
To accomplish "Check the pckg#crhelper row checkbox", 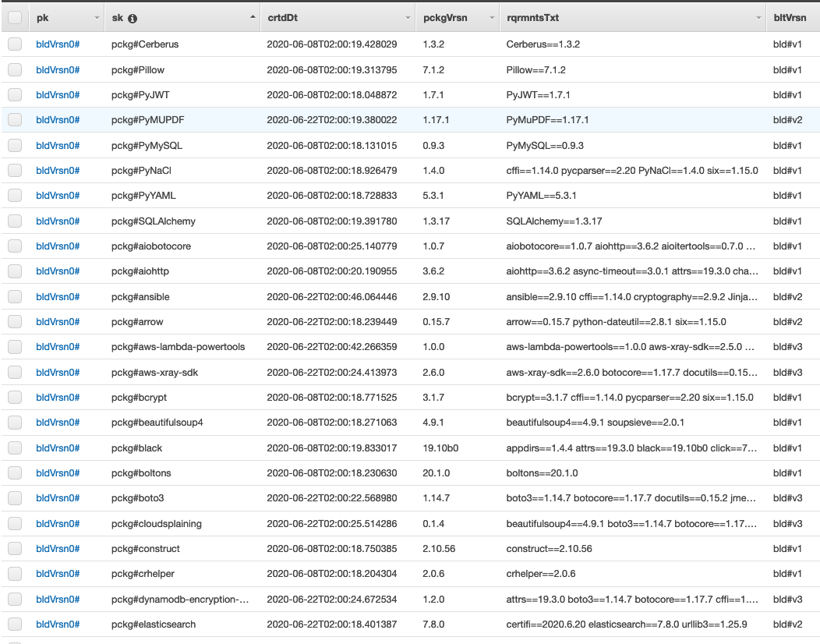I will click(x=15, y=573).
